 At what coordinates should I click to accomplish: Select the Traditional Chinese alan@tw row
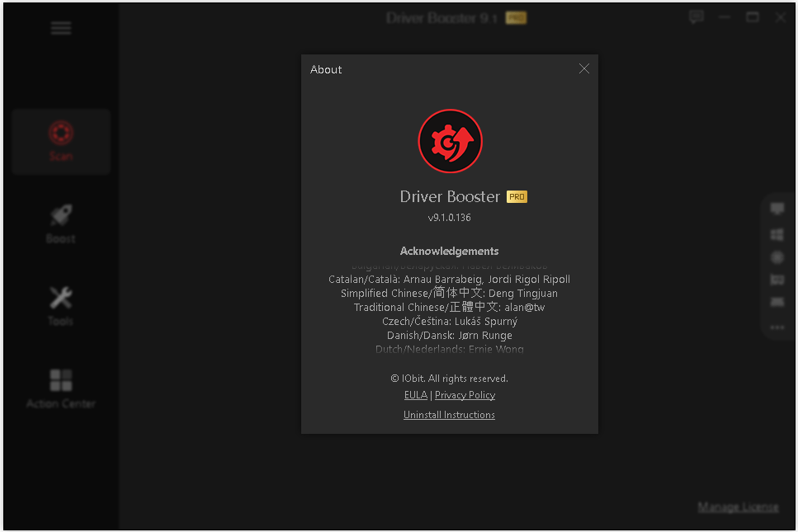[x=449, y=307]
